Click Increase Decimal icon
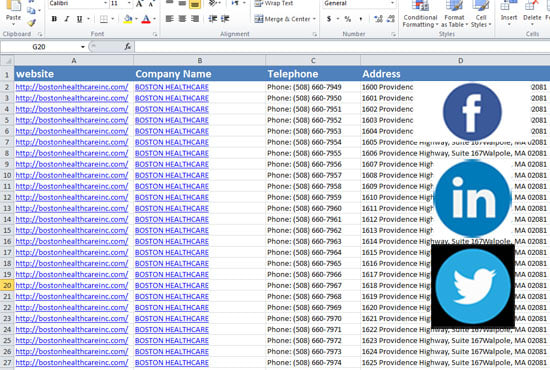This screenshot has height=370, width=550. pyautogui.click(x=378, y=19)
